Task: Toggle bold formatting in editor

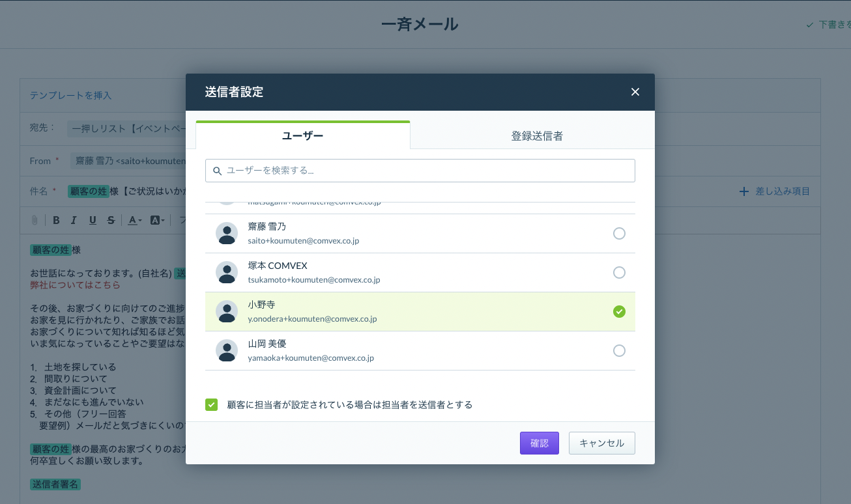Action: tap(56, 220)
